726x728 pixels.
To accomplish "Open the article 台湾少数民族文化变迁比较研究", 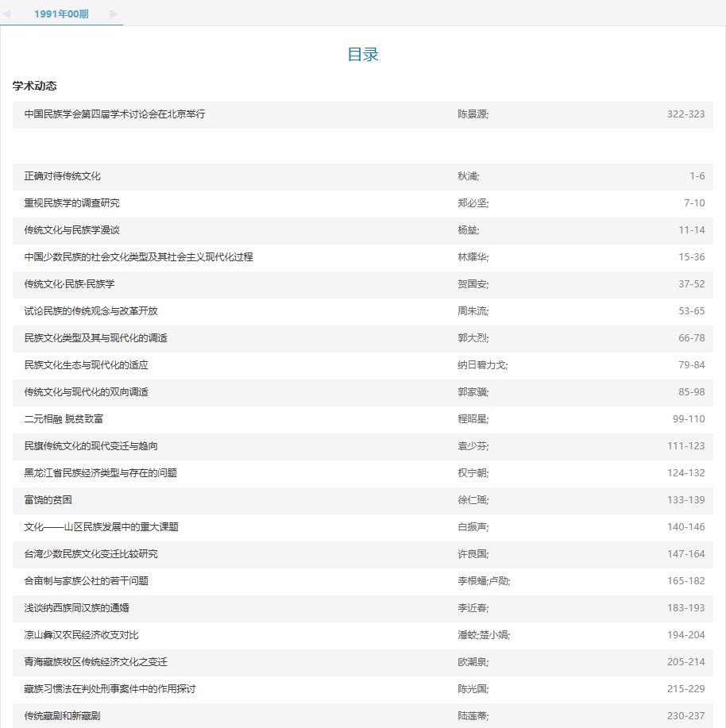I will [96, 554].
